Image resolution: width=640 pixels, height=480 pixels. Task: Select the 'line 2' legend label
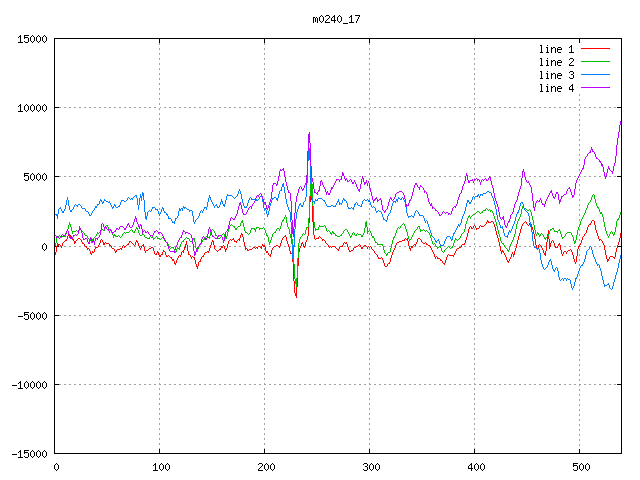(556, 62)
